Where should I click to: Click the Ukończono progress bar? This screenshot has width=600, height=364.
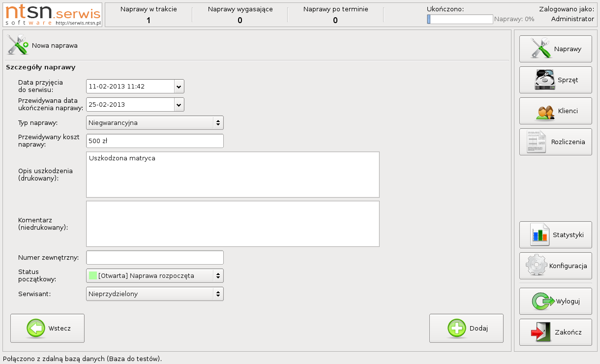coord(460,19)
